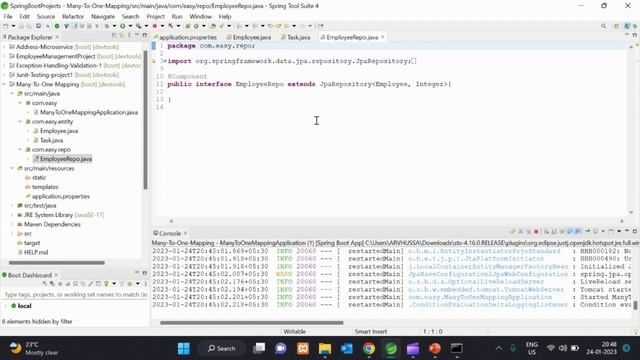
Task: Click the green Run button in main toolbar
Action: (122, 26)
